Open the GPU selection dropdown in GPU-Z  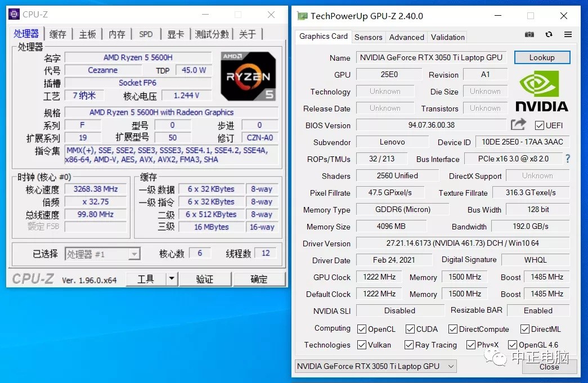point(376,366)
